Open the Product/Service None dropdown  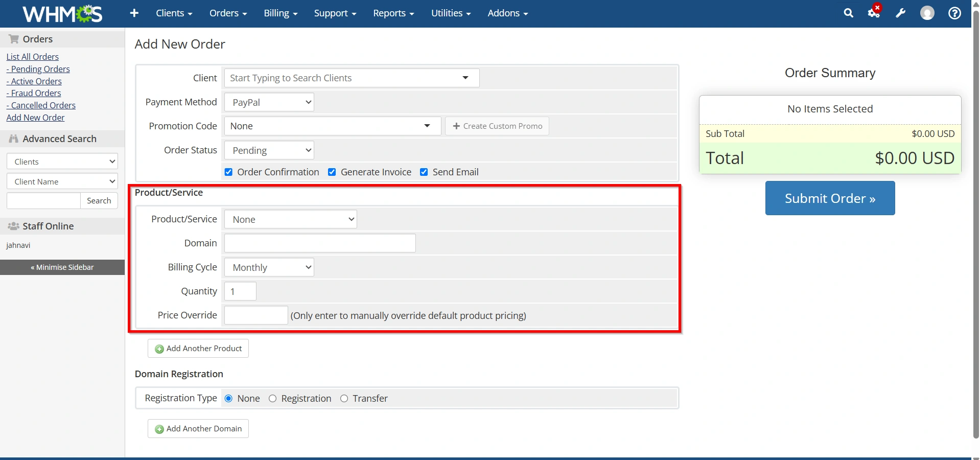pyautogui.click(x=291, y=219)
